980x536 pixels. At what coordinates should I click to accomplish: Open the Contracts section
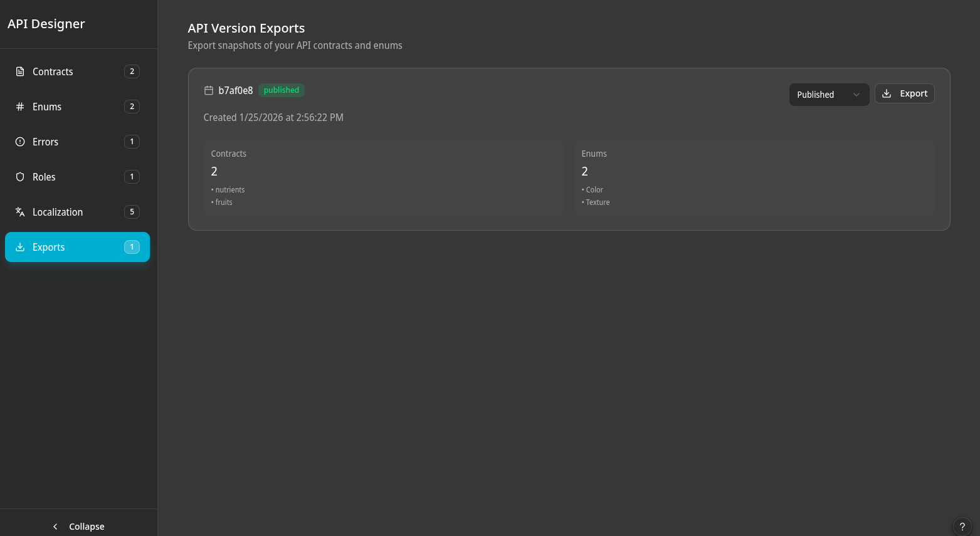pyautogui.click(x=77, y=71)
